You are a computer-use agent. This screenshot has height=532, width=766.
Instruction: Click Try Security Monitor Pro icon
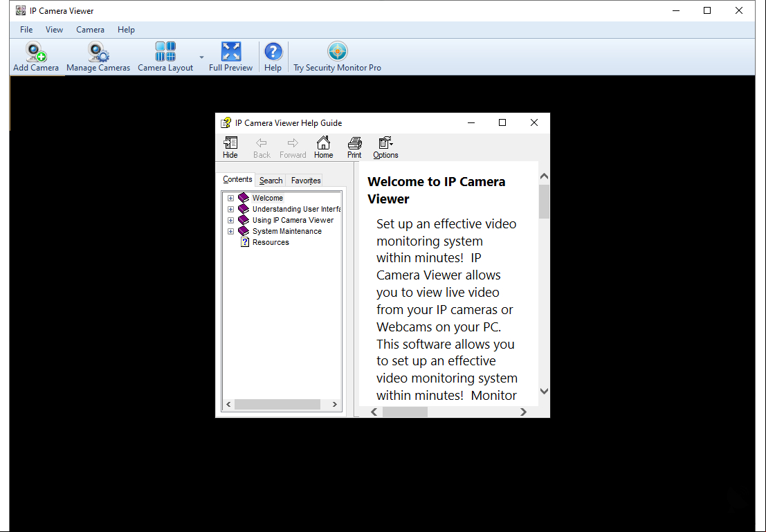point(337,51)
